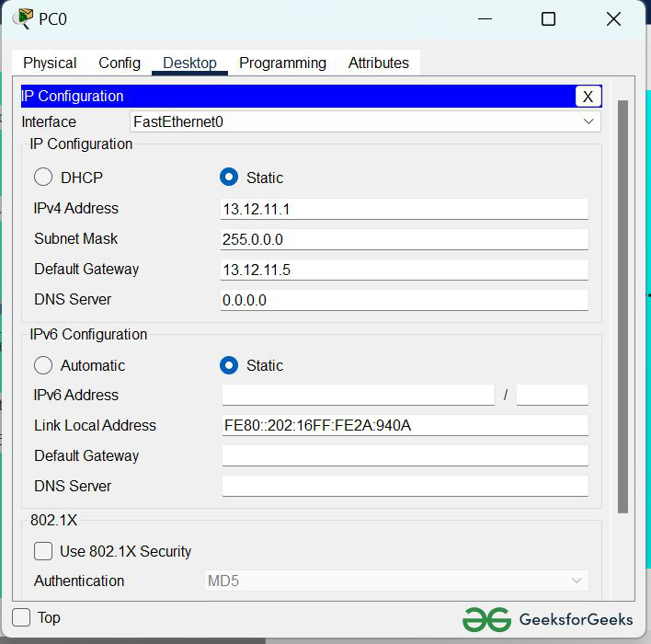
Task: Close the IP Configuration panel with X
Action: click(588, 97)
